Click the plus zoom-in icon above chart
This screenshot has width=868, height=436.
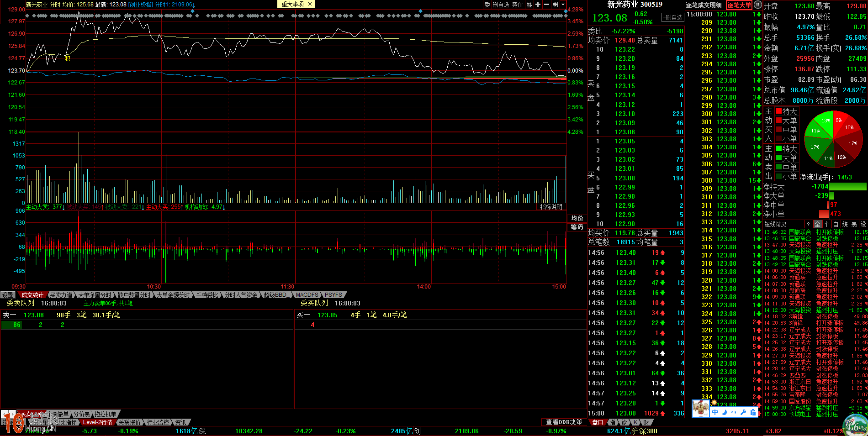click(x=538, y=5)
